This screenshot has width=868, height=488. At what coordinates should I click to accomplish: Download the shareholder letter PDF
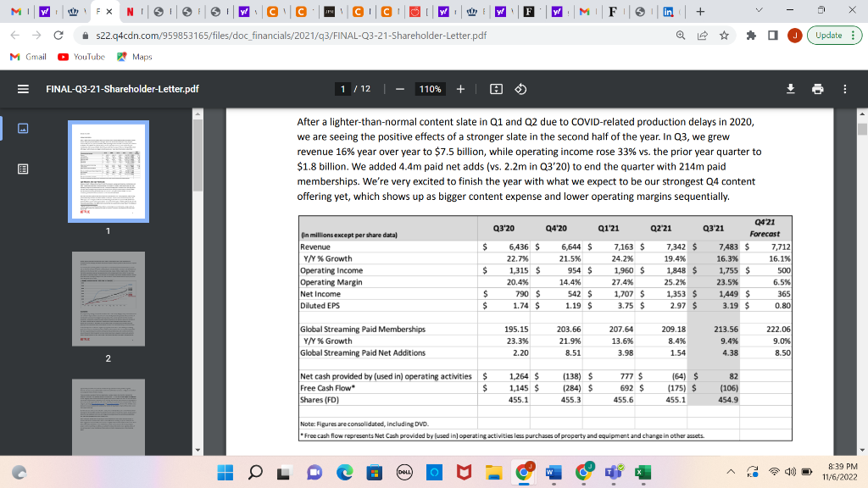[x=789, y=87]
